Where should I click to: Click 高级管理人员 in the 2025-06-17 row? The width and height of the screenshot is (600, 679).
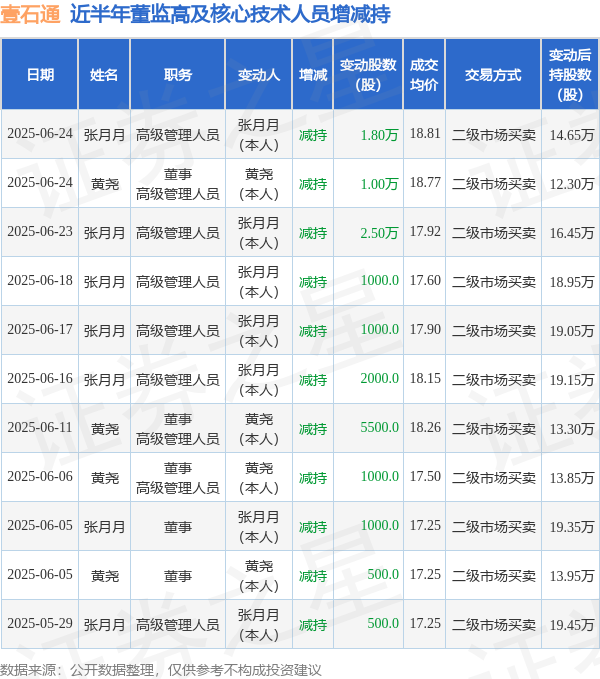point(177,331)
